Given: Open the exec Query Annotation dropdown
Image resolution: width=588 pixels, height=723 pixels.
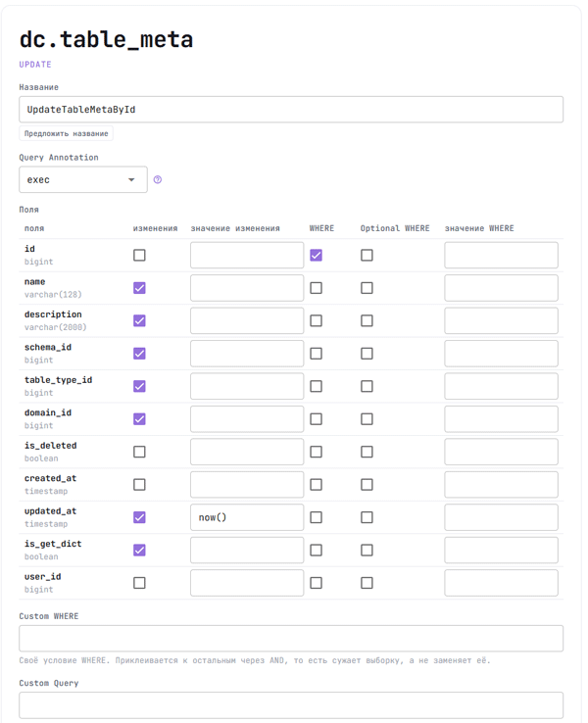Looking at the screenshot, I should click(x=83, y=180).
